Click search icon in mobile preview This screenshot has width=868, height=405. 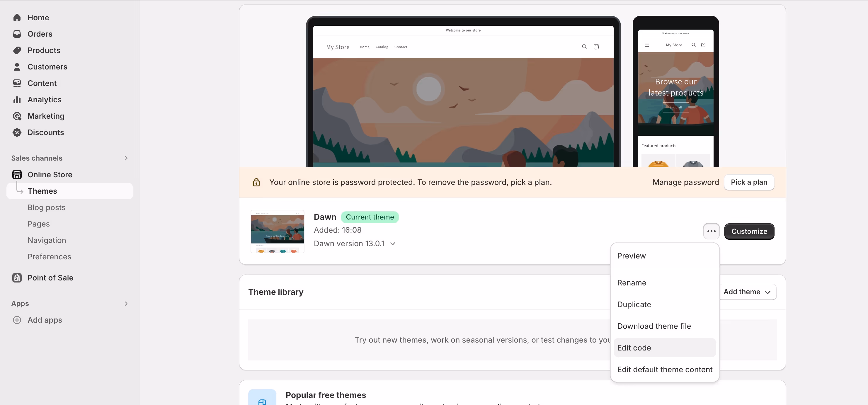click(693, 45)
